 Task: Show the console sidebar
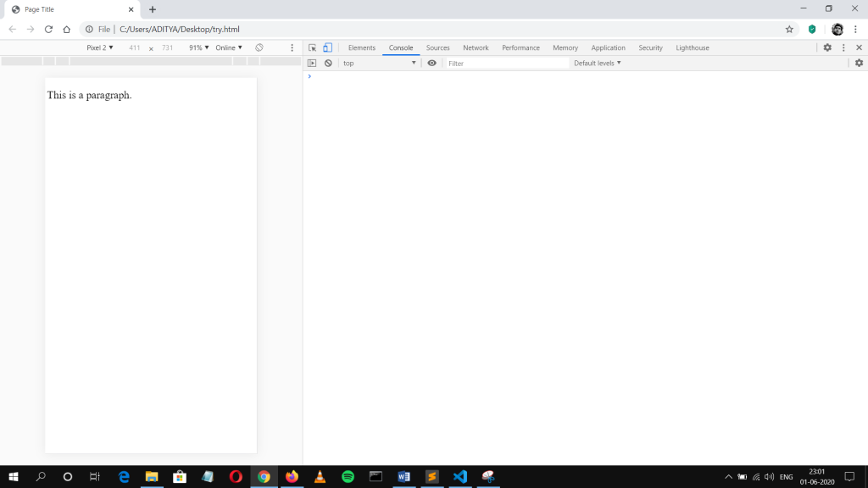tap(312, 64)
